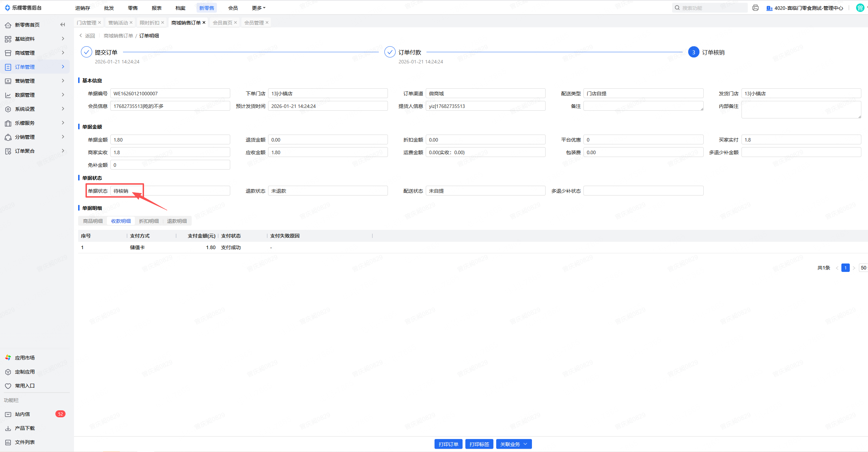Click the 产品下载 download icon
This screenshot has height=452, width=868.
coord(8,428)
